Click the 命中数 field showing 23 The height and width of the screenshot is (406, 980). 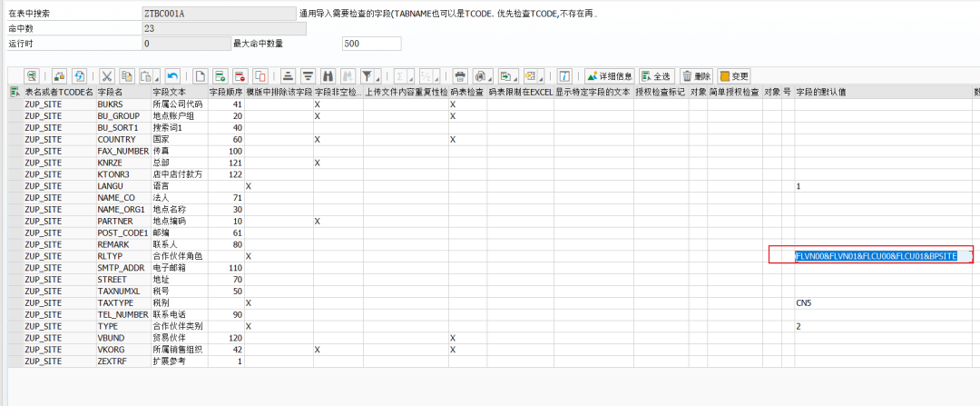[x=224, y=29]
